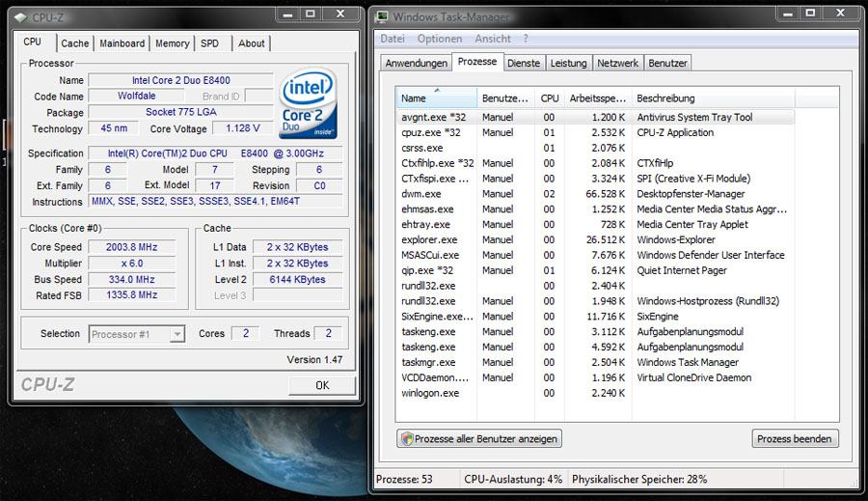Click the Wolfdale code name field
868x501 pixels.
(x=136, y=96)
